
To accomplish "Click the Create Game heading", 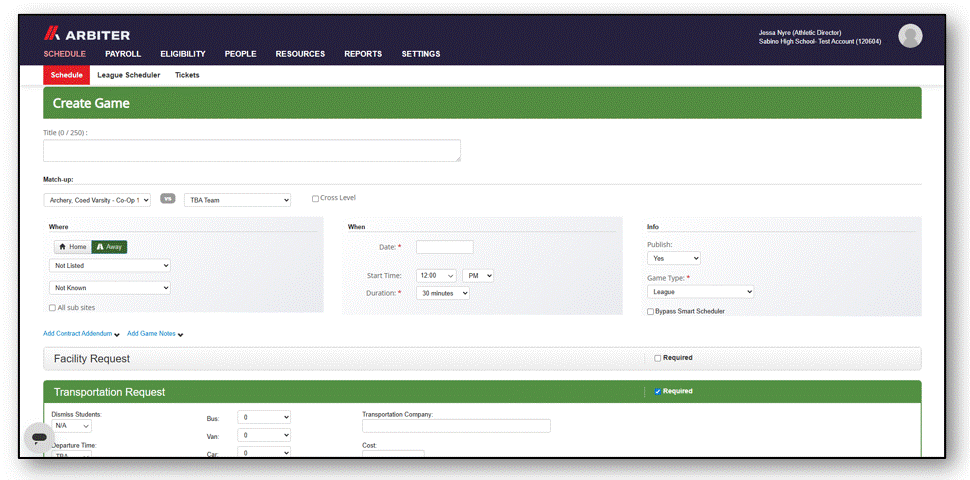I will pos(91,103).
